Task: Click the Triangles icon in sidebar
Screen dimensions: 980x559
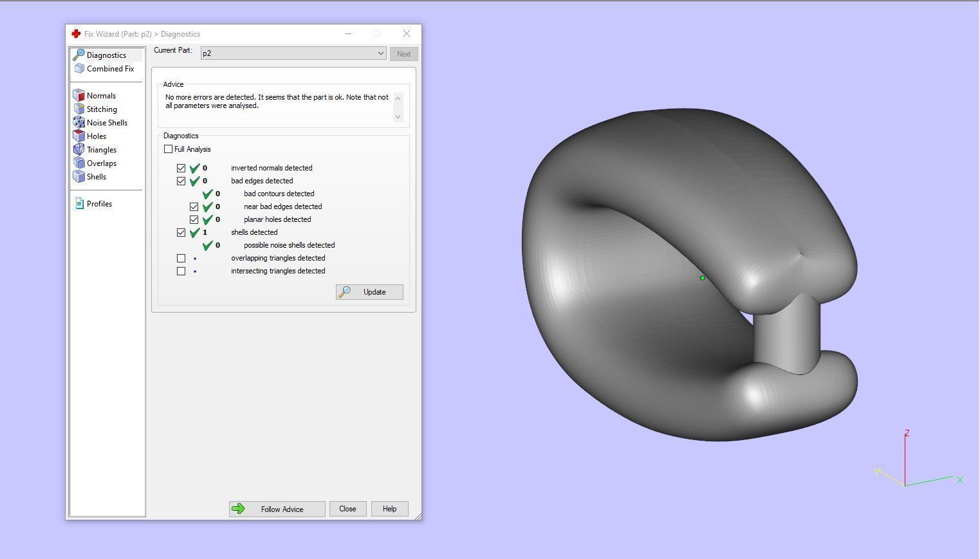Action: coord(79,150)
